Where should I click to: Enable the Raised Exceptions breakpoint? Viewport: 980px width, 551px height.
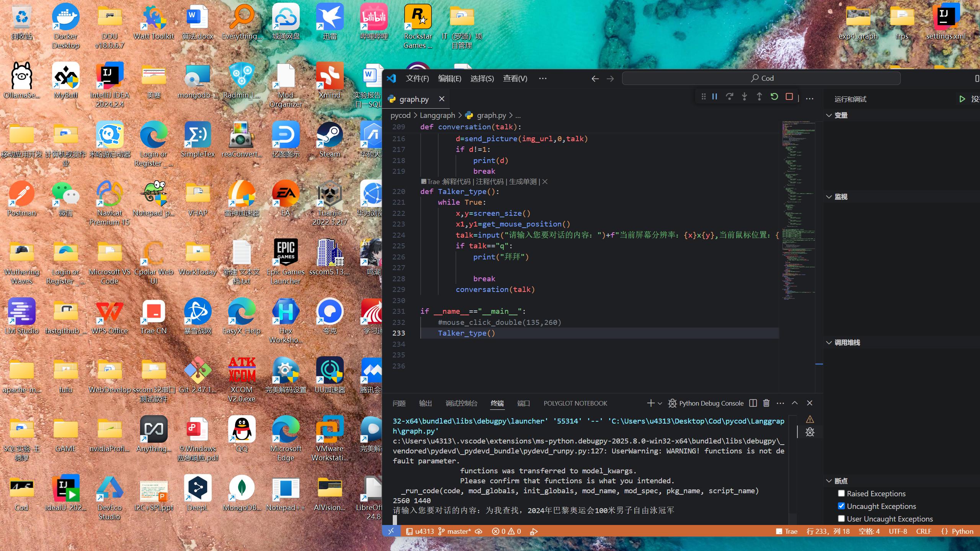(841, 493)
